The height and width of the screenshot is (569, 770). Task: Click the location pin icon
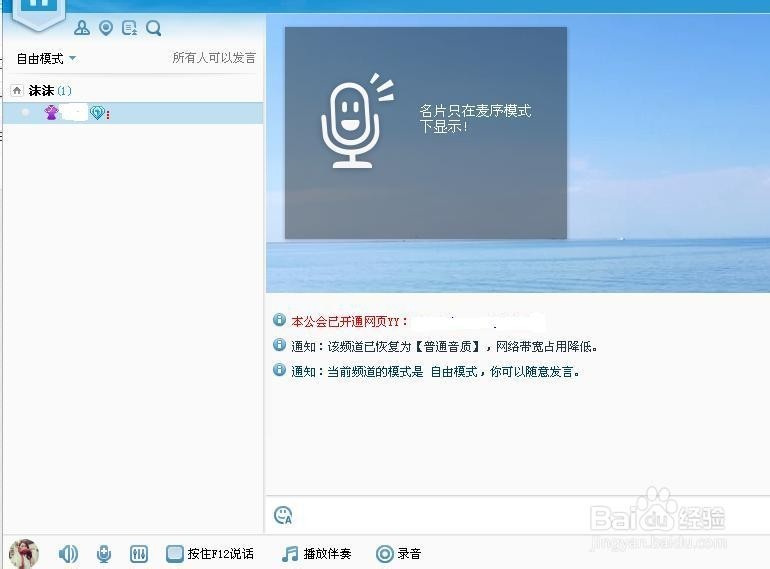106,28
